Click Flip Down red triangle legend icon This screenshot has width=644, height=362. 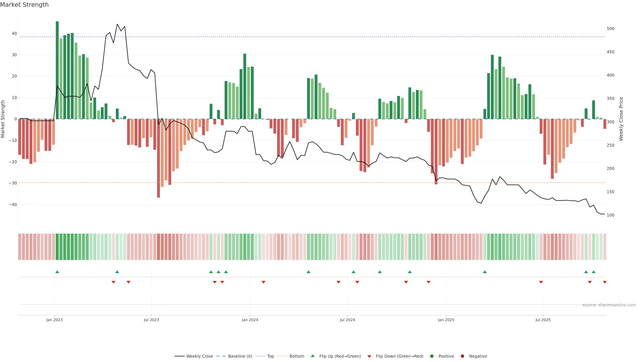point(369,356)
